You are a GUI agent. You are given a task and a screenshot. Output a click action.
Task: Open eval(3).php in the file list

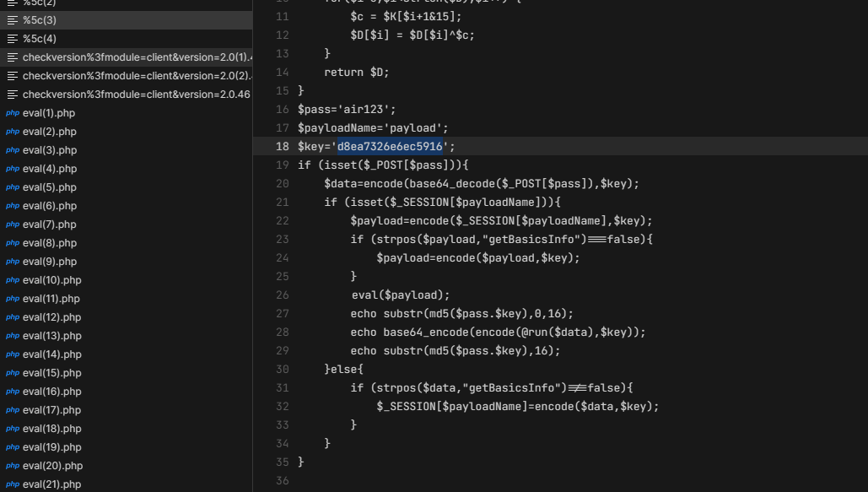pos(127,150)
